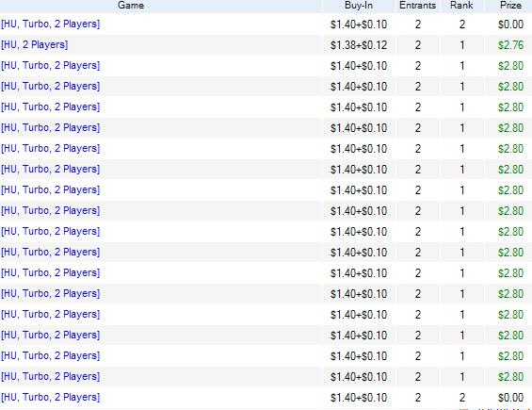
Task: Click the $1.40+$0.10 buy-in in the first row
Action: pyautogui.click(x=359, y=25)
